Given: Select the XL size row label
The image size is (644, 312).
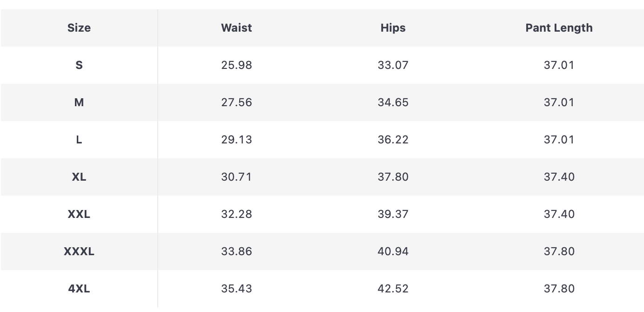Looking at the screenshot, I should (x=79, y=177).
